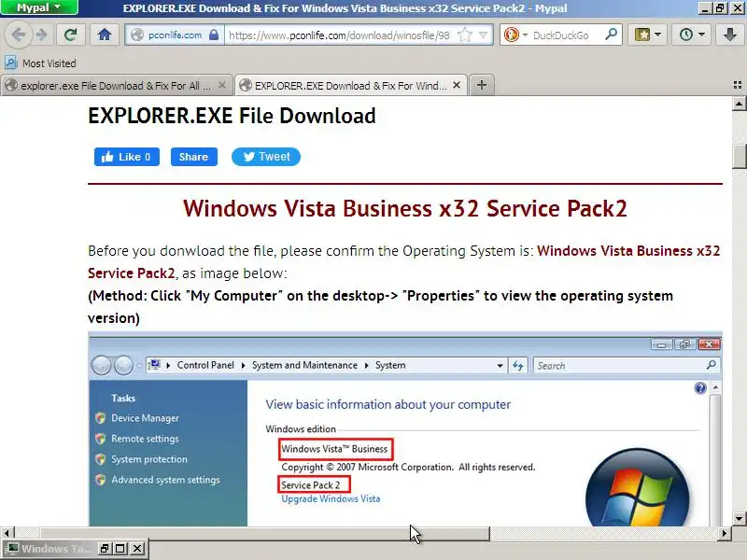This screenshot has height=560, width=747.
Task: Click the Twitter Tweet button
Action: tap(266, 157)
